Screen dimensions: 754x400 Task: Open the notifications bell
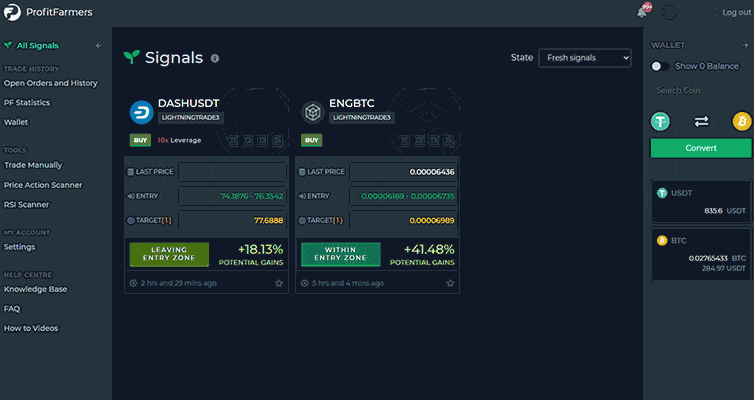pyautogui.click(x=642, y=12)
